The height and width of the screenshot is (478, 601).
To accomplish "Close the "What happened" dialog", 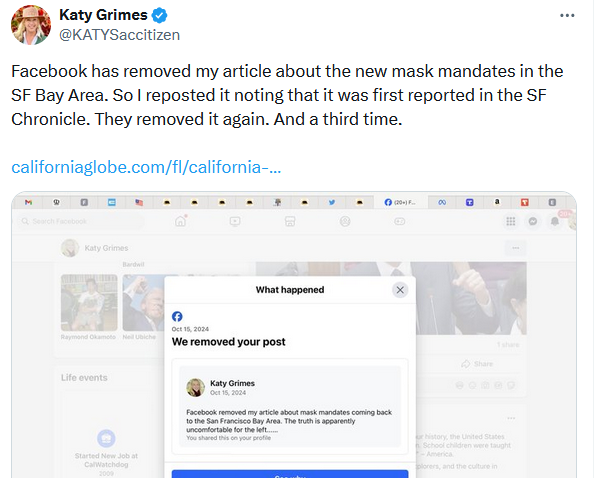I will tap(400, 290).
